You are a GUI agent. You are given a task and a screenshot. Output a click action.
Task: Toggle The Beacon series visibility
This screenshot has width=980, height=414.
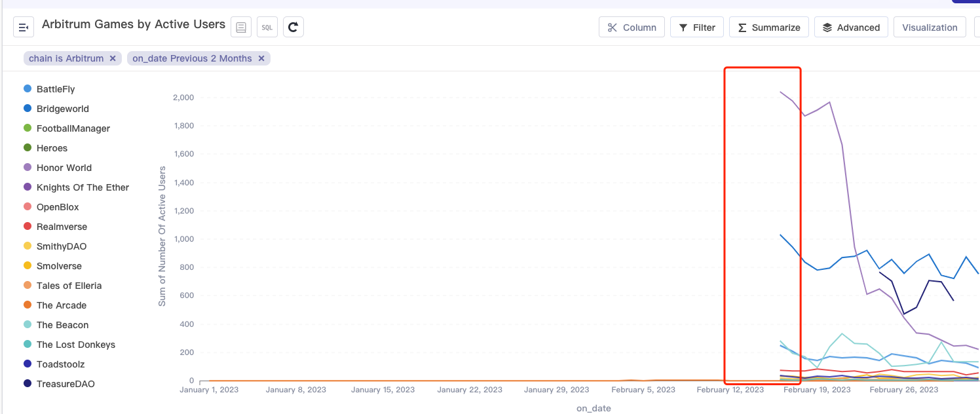pos(62,325)
